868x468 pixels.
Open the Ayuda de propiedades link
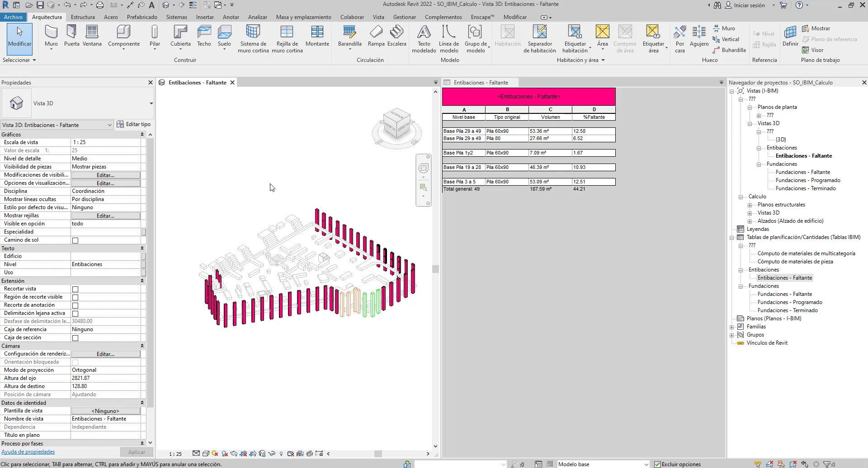click(28, 452)
